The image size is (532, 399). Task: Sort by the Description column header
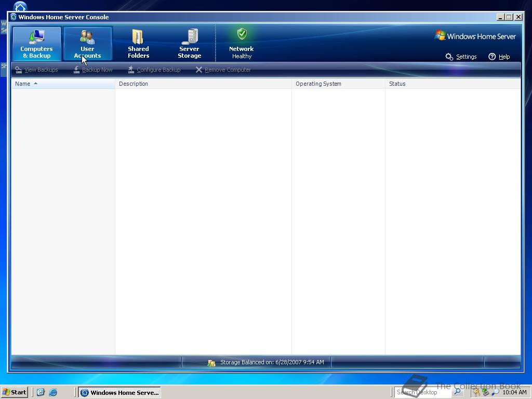203,84
